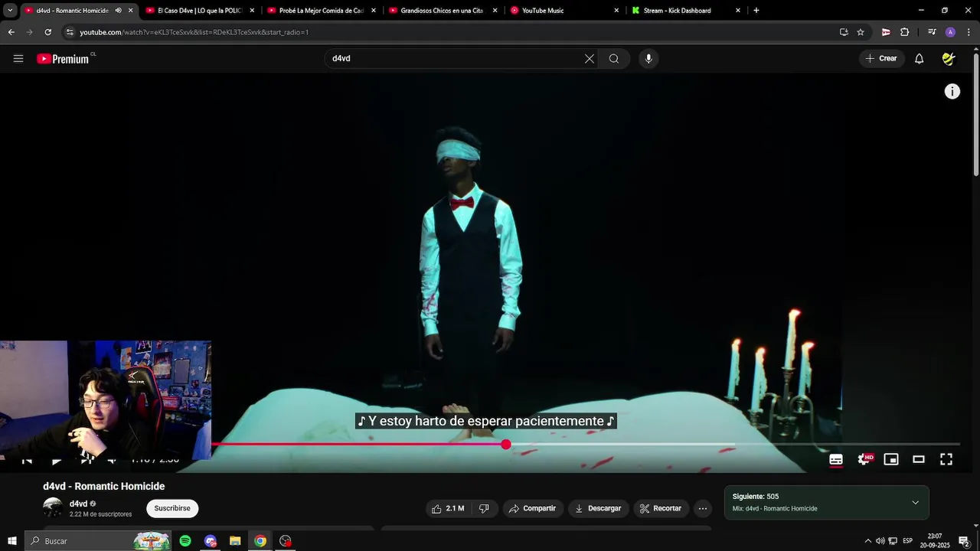Switch to Probé La Mejor Comida tab

pos(322,11)
